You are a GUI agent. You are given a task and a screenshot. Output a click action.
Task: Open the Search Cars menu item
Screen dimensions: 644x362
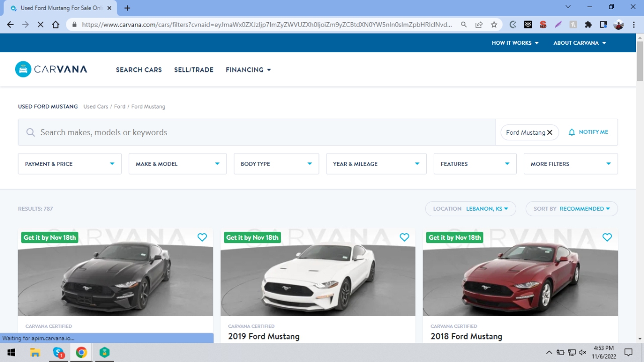(x=139, y=70)
